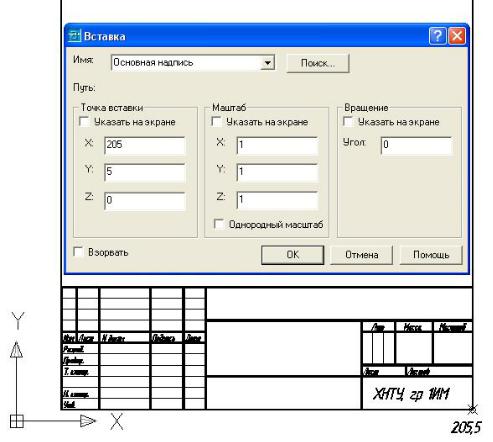This screenshot has width=493, height=442.
Task: Click the insertion point marker at title block corner
Action: (472, 409)
